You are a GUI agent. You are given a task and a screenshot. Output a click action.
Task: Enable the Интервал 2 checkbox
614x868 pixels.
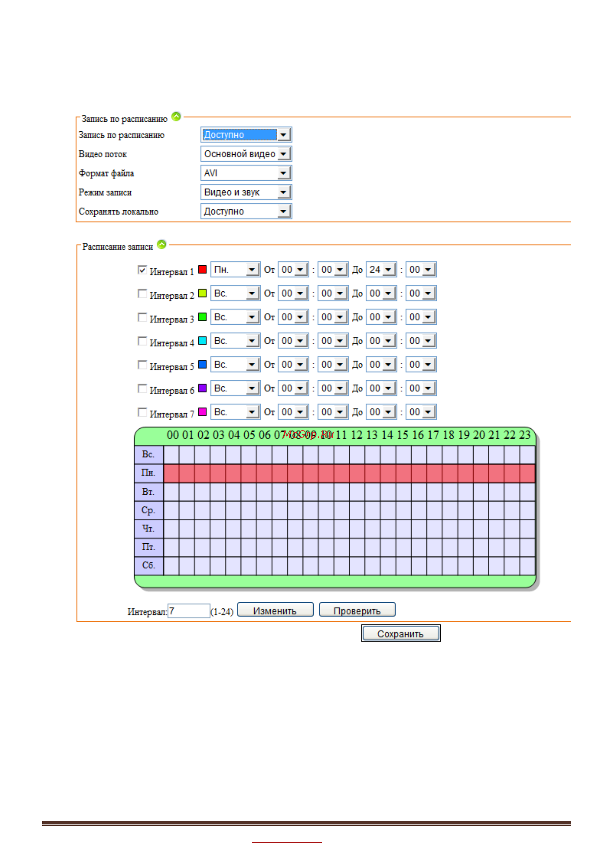(142, 294)
